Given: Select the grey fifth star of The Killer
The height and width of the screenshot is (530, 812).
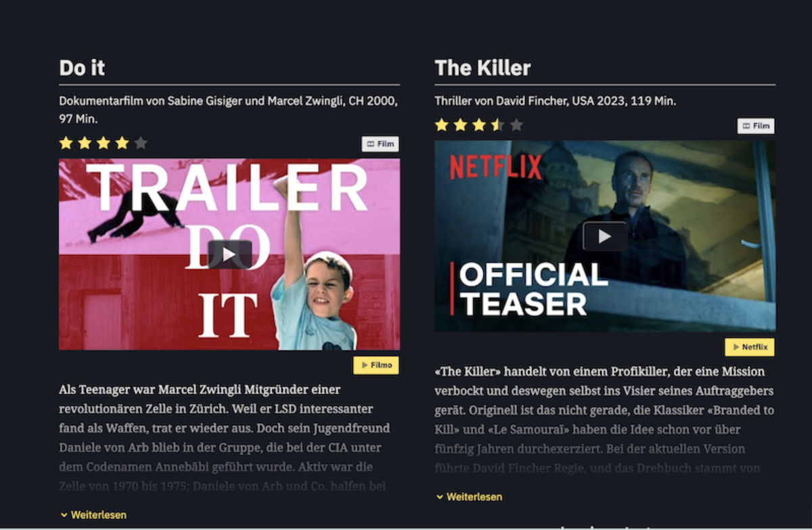Looking at the screenshot, I should 516,125.
